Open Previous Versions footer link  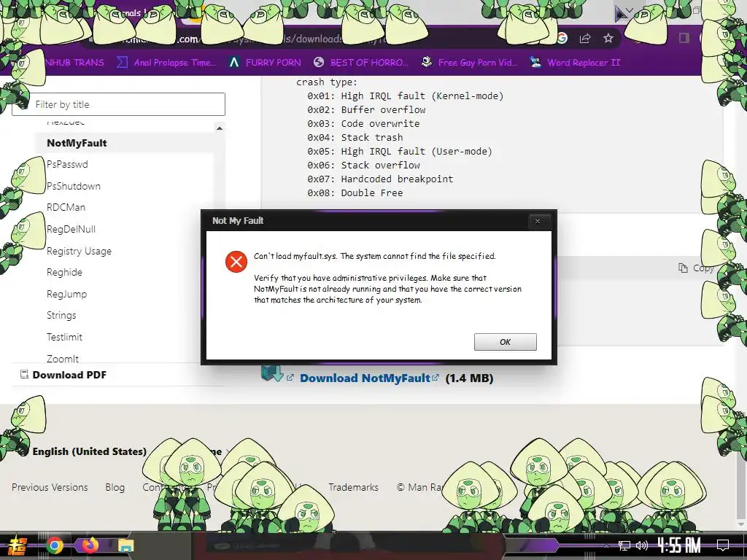pos(50,487)
